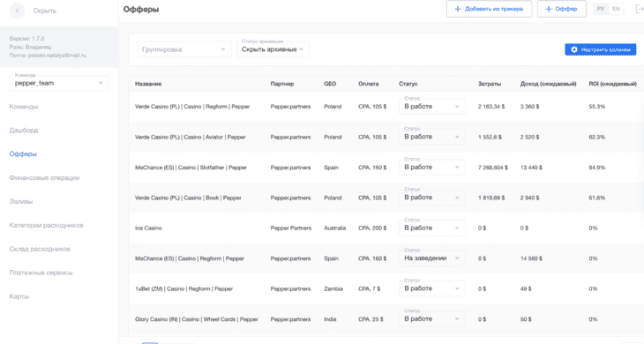
Task: Open the pepper_team team selector
Action: tap(59, 83)
